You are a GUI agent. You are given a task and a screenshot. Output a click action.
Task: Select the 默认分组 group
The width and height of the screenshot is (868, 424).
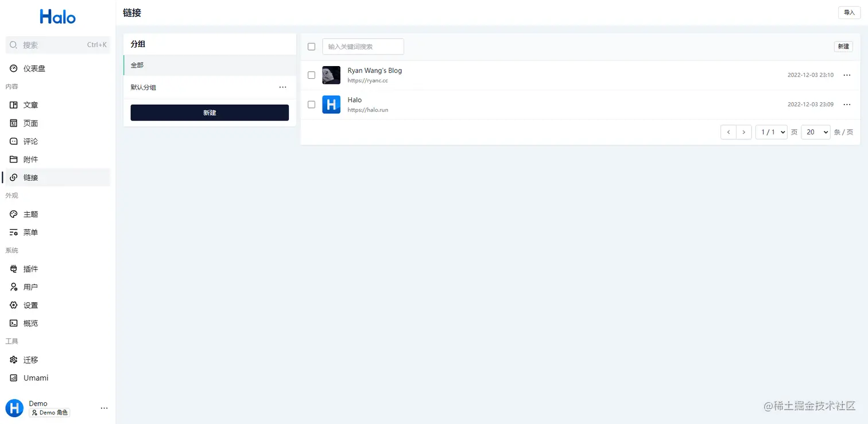click(x=210, y=87)
